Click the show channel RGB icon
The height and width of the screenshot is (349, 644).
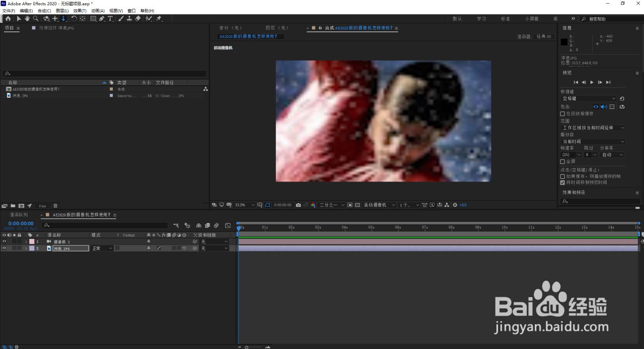coord(313,205)
